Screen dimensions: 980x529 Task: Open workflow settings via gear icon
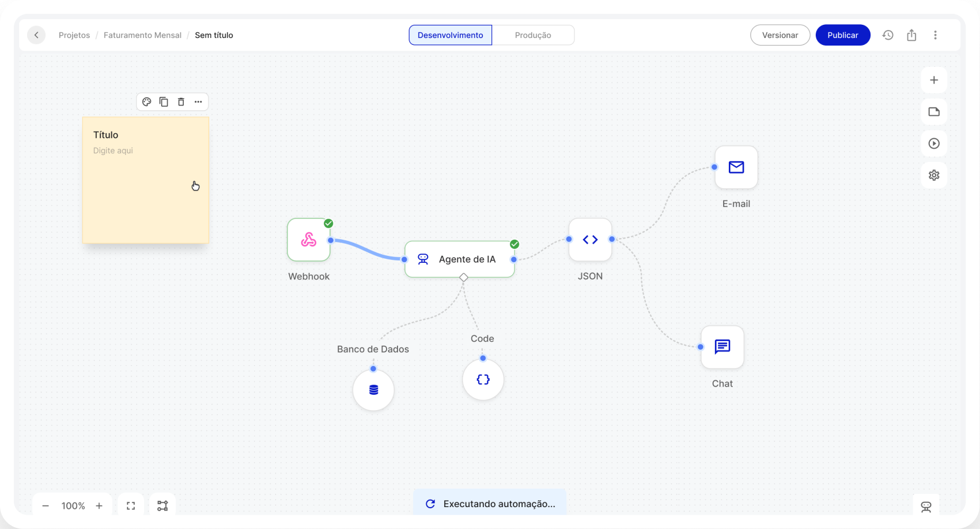point(934,175)
